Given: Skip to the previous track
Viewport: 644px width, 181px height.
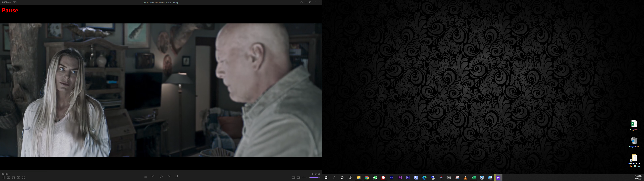Looking at the screenshot, I should 153,176.
